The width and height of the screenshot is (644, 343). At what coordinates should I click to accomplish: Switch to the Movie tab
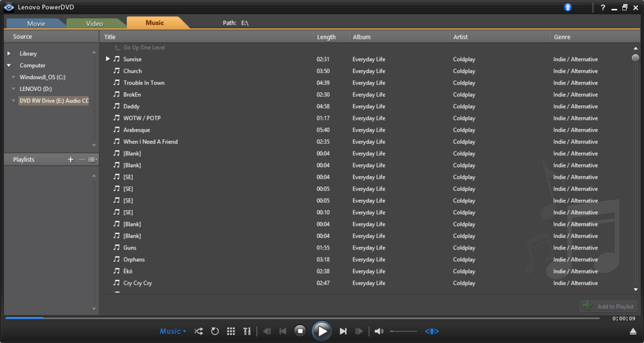point(36,23)
